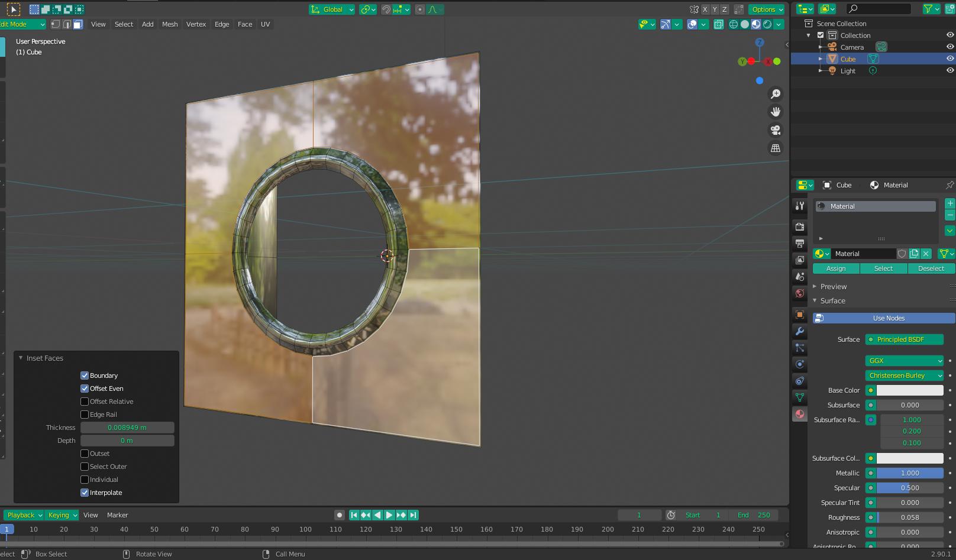Open the Object Data mesh tab
Screen dimensions: 956x560
pyautogui.click(x=800, y=397)
